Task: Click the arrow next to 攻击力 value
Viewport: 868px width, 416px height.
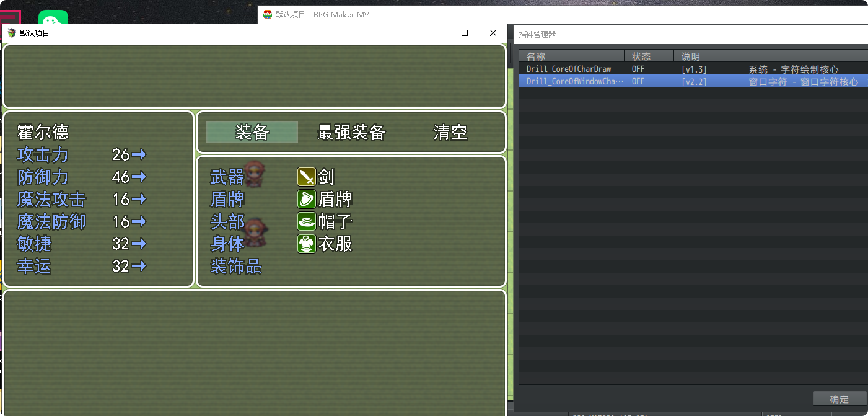Action: pos(139,154)
